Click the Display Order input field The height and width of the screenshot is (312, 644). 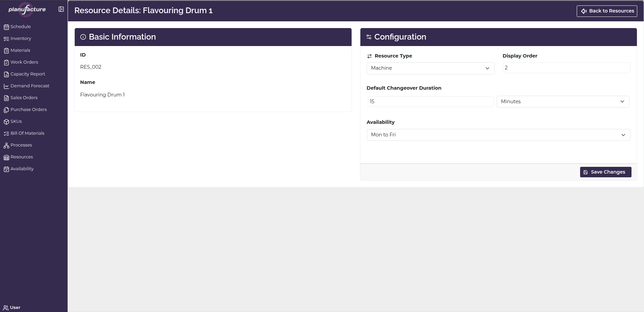click(x=566, y=68)
